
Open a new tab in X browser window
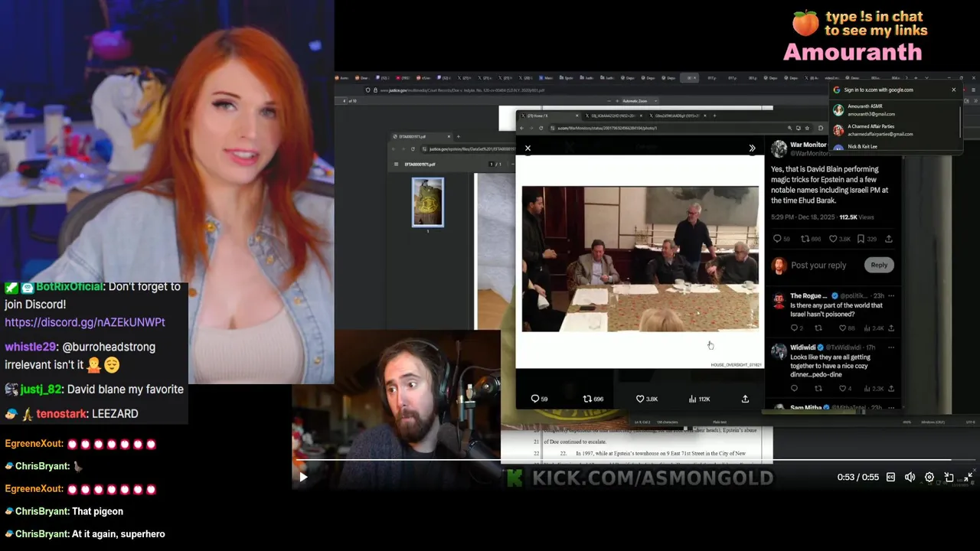pos(714,116)
